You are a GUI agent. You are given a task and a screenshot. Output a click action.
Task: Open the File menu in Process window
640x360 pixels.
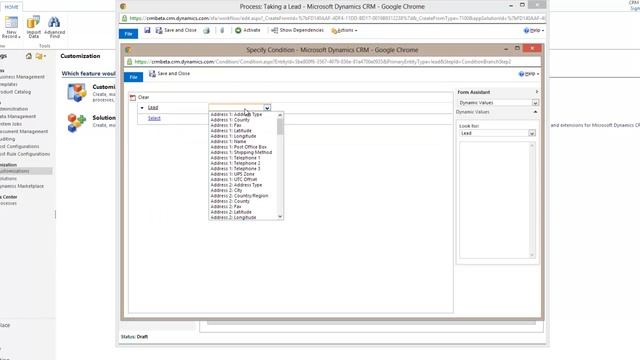[129, 34]
